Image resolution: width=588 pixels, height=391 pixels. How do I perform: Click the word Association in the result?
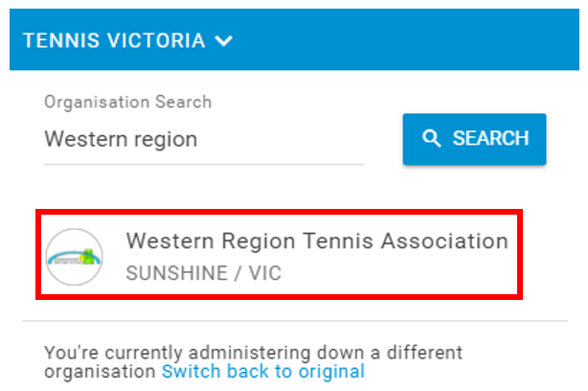444,241
